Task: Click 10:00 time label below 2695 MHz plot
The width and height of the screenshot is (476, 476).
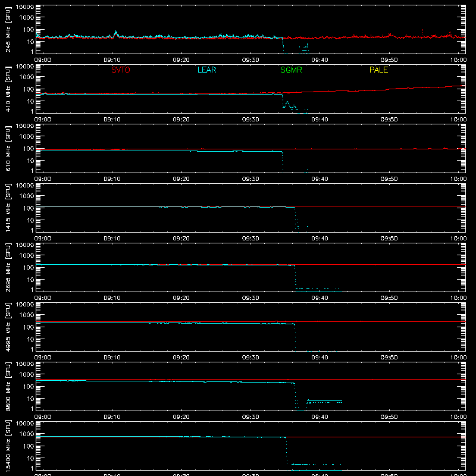Action: click(x=458, y=298)
